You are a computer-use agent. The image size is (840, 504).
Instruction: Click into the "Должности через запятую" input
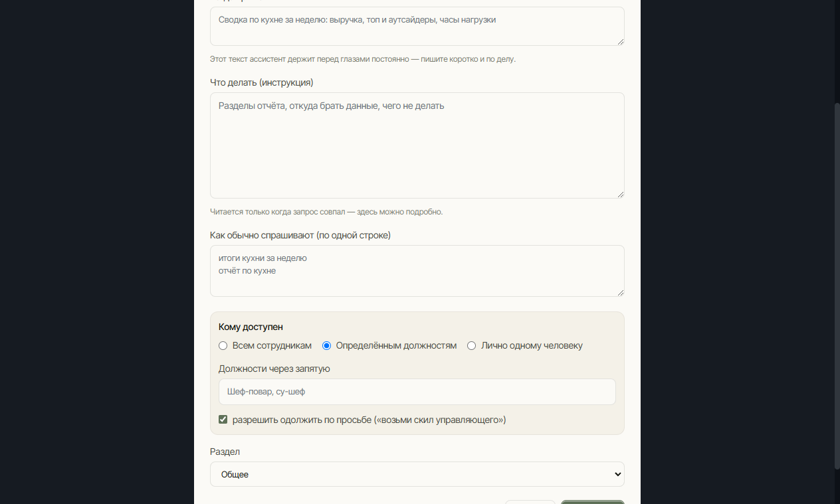pyautogui.click(x=417, y=392)
